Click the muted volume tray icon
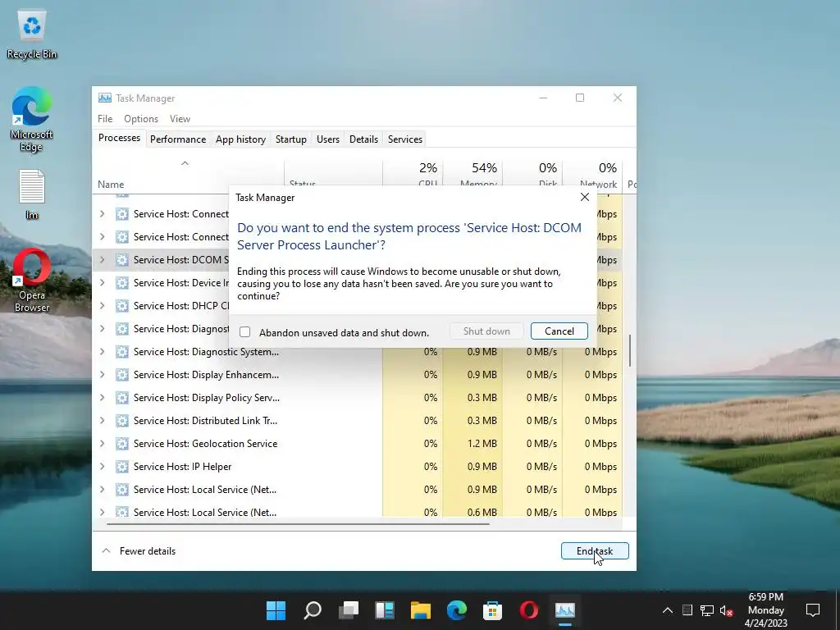Image resolution: width=840 pixels, height=630 pixels. [x=727, y=610]
